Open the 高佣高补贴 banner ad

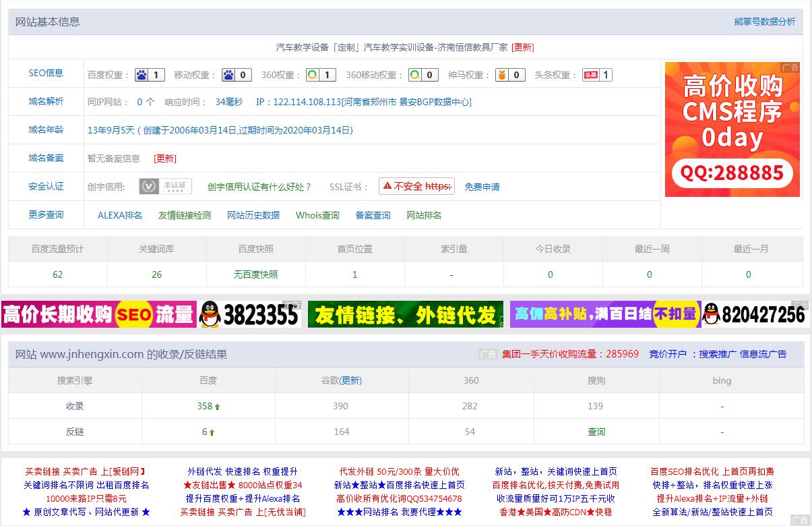(x=659, y=314)
